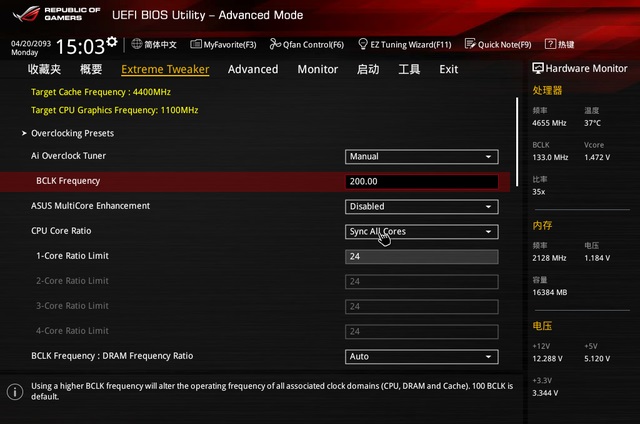640x424 pixels.
Task: Click MyFavorite(F3) label
Action: pos(230,44)
